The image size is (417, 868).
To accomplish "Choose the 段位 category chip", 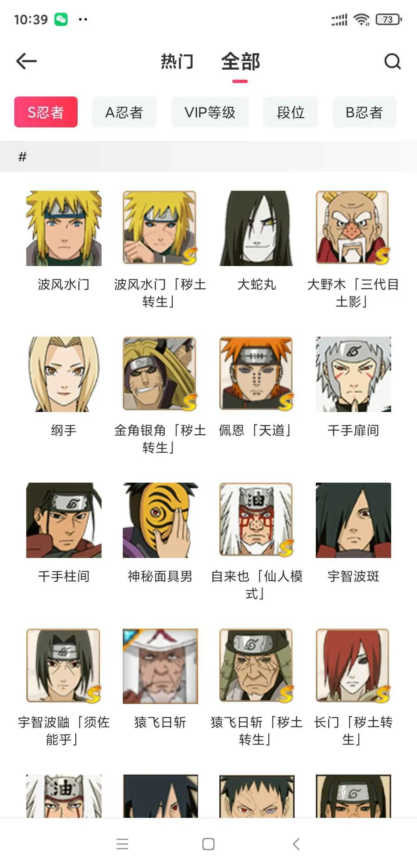I will (x=291, y=112).
